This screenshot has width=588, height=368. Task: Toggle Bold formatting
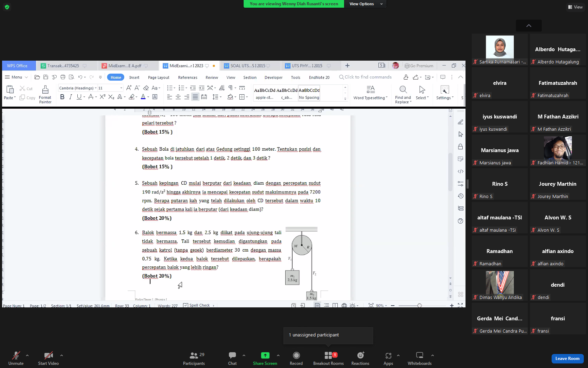tap(62, 97)
